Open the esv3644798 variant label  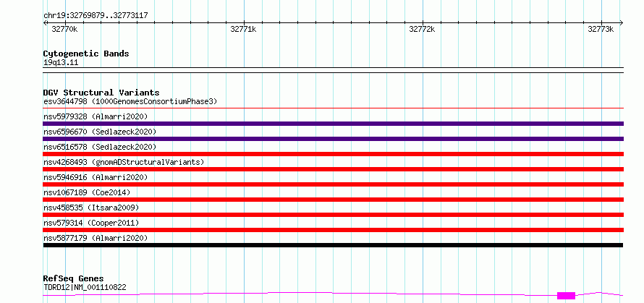click(x=130, y=101)
